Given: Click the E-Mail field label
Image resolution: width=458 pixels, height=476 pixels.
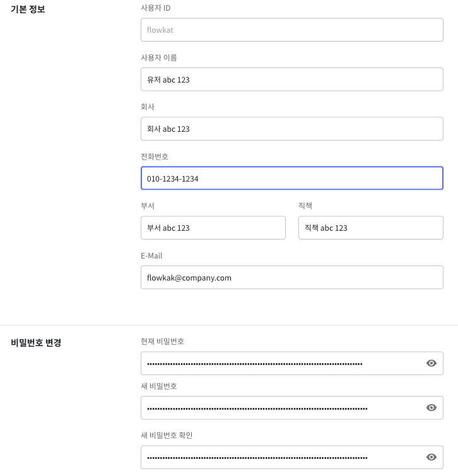Looking at the screenshot, I should coord(151,255).
